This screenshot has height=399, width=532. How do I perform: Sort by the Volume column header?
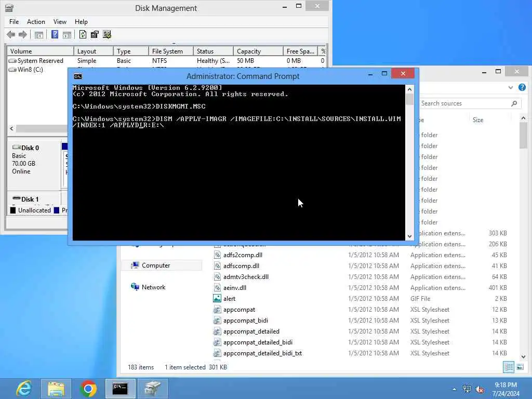click(41, 51)
